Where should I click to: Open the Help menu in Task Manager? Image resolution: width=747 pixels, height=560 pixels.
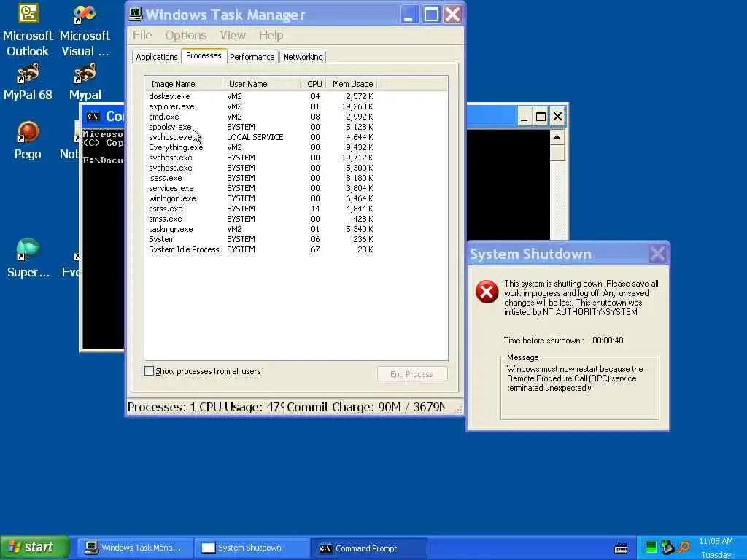[x=271, y=35]
